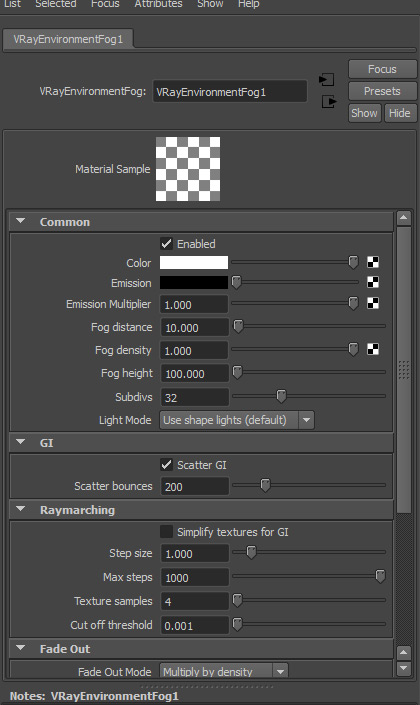Image resolution: width=420 pixels, height=705 pixels.
Task: Click the Subdivs slider handle
Action: [x=281, y=396]
